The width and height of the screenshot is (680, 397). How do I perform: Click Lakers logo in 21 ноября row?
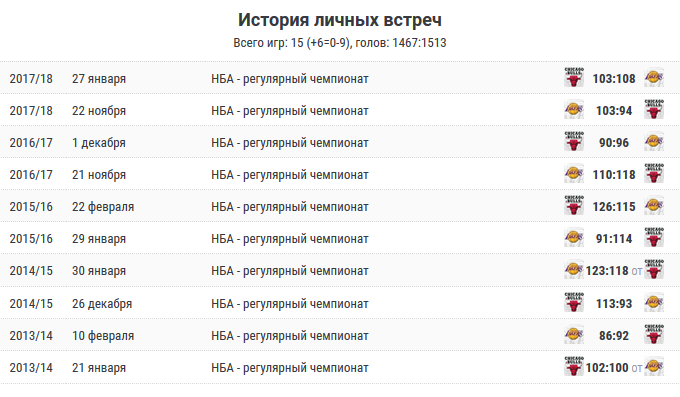(574, 174)
